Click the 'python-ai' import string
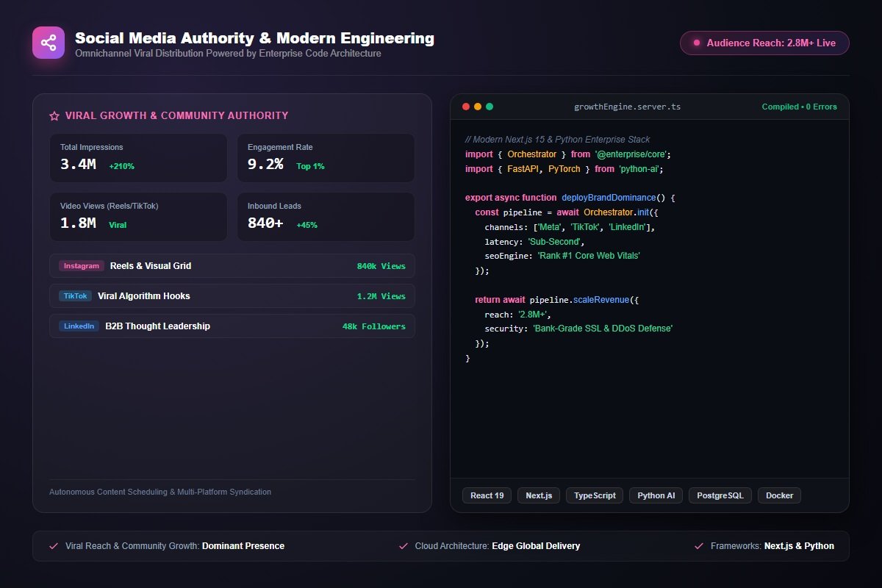This screenshot has height=588, width=882. (641, 169)
